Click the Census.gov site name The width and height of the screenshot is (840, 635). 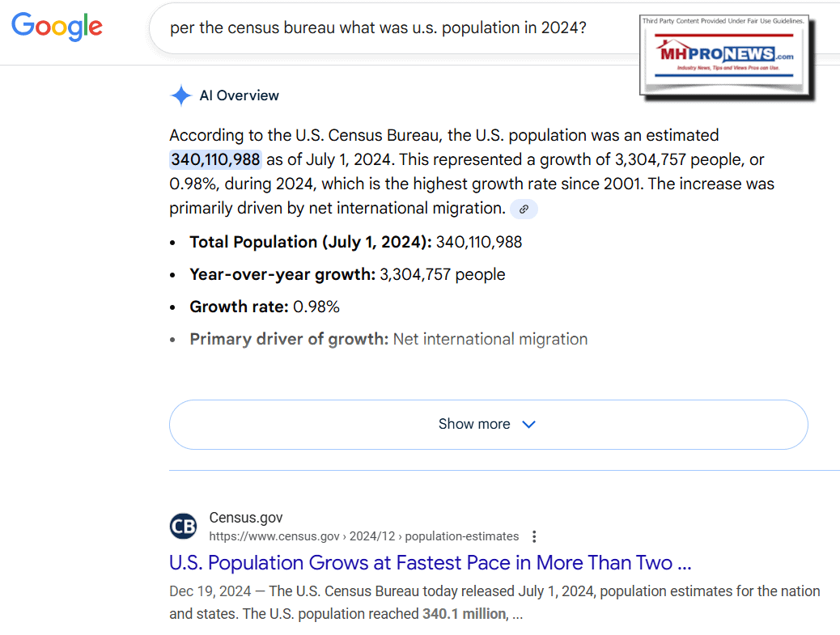click(x=246, y=518)
